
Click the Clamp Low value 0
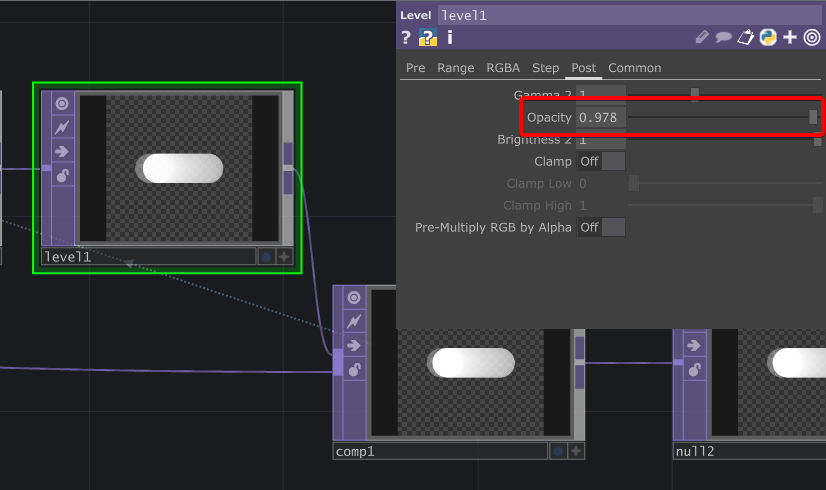click(x=601, y=183)
